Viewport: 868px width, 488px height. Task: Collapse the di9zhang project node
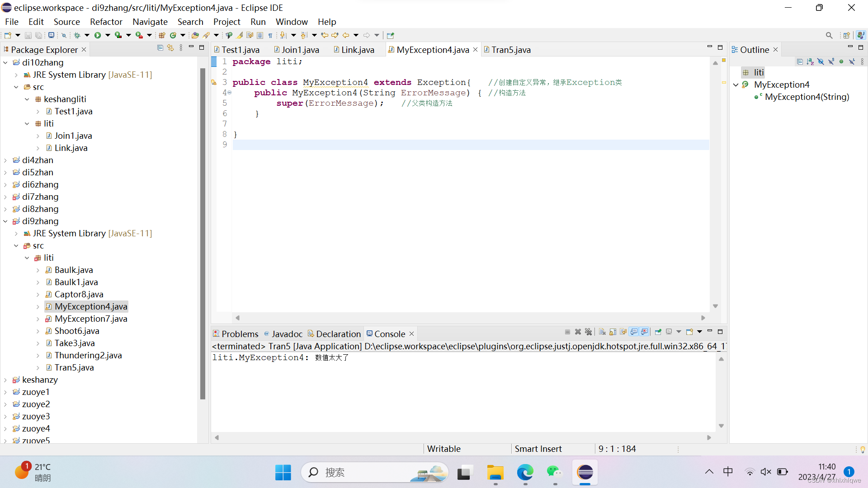5,221
